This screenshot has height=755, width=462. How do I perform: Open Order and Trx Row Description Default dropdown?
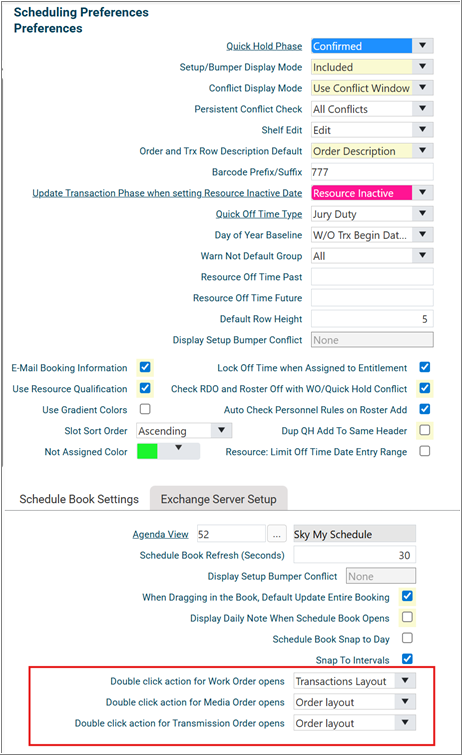[422, 151]
